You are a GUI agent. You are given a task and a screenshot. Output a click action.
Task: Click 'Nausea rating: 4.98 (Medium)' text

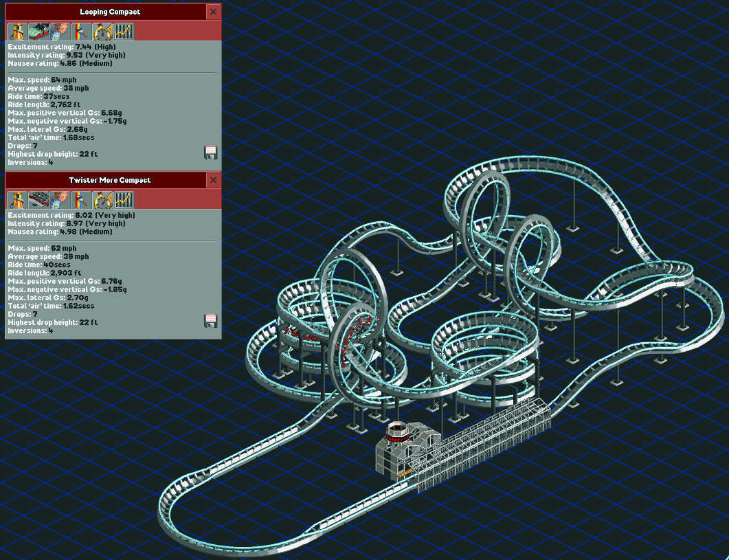[60, 232]
